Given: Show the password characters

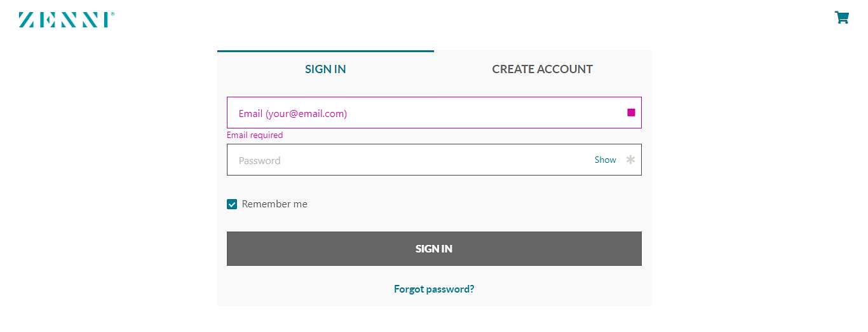Looking at the screenshot, I should coord(605,160).
